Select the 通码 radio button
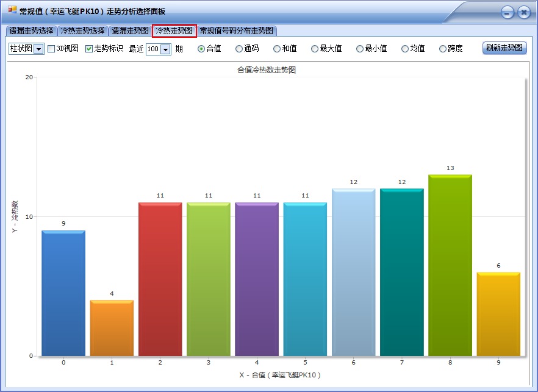 240,49
